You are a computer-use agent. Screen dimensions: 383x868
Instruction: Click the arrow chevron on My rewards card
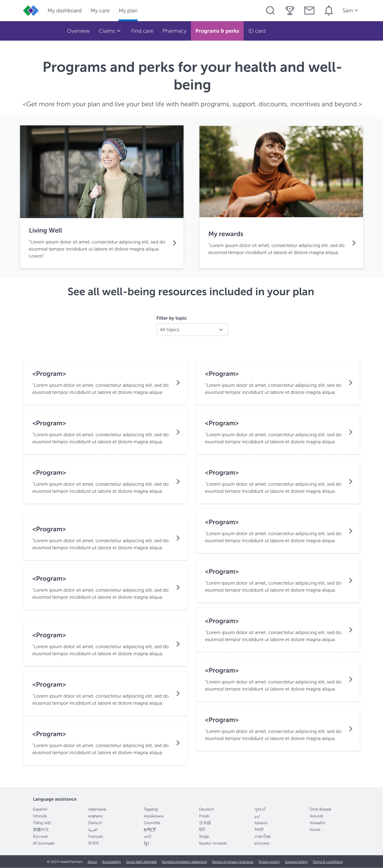pyautogui.click(x=354, y=243)
